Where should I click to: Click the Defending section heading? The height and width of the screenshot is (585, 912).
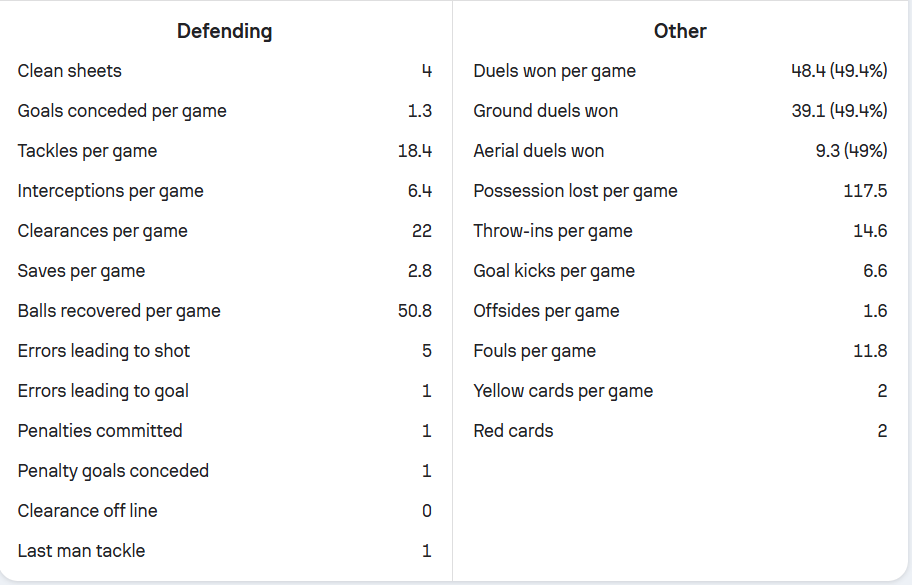(x=224, y=31)
